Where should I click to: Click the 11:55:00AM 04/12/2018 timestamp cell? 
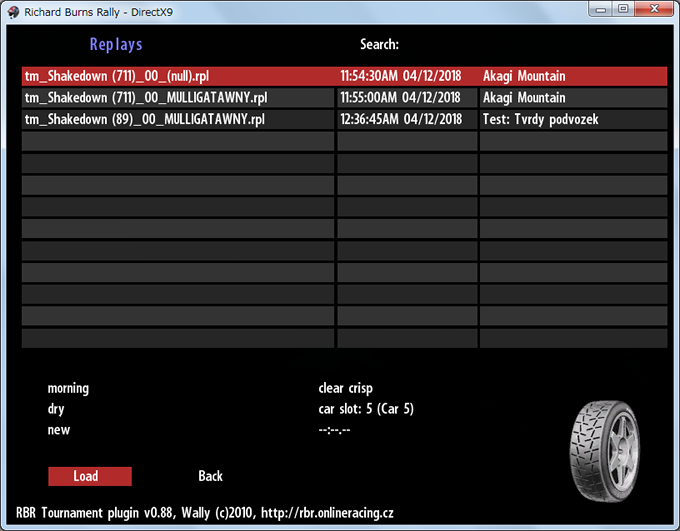tap(407, 98)
